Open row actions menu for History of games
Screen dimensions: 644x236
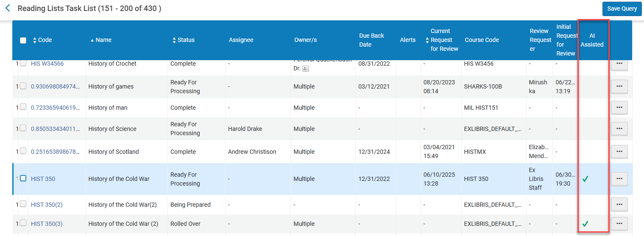(x=619, y=86)
